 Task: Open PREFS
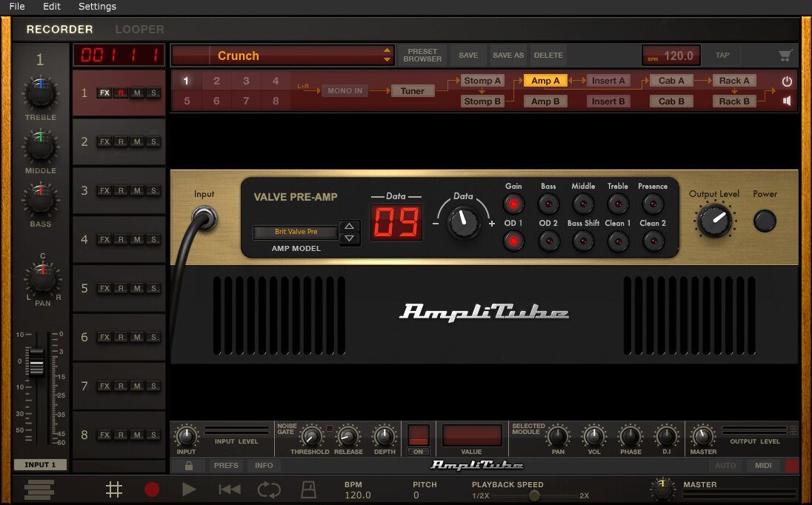tap(226, 466)
